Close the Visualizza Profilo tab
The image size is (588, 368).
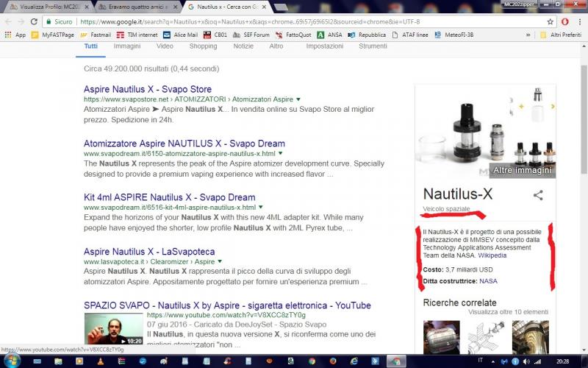pos(87,7)
